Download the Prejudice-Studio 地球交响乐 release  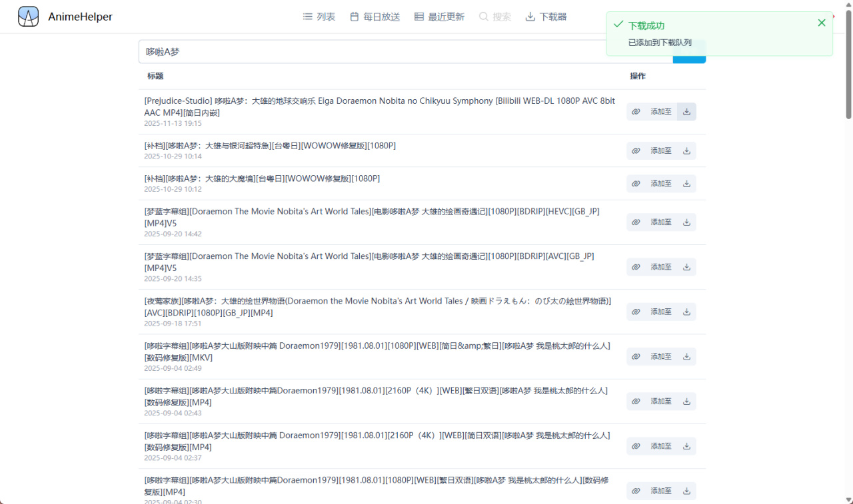click(x=686, y=112)
